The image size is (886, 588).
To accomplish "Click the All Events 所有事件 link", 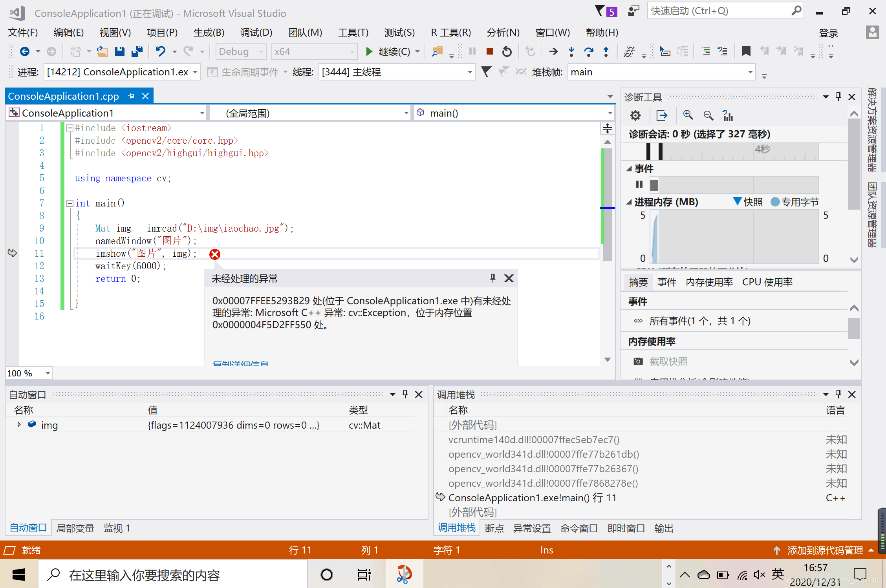I will [x=700, y=321].
